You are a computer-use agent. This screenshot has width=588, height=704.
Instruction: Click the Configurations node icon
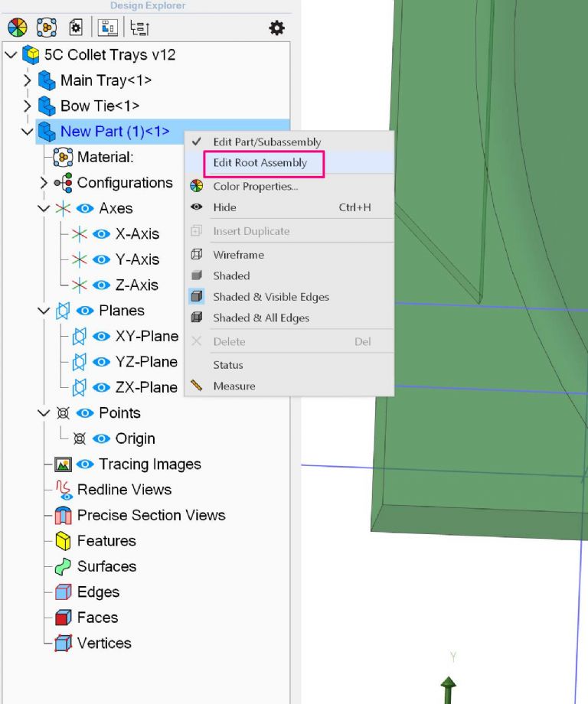click(x=64, y=183)
